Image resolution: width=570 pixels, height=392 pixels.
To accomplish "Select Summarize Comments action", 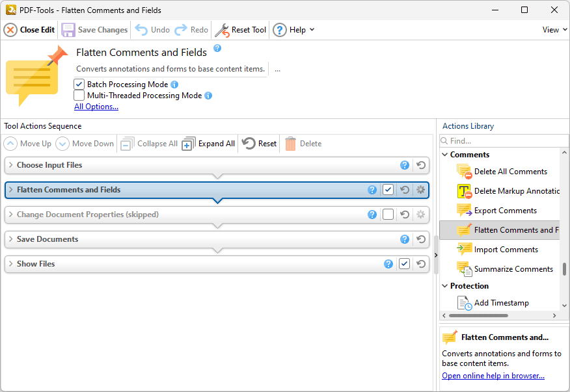I will [x=504, y=269].
